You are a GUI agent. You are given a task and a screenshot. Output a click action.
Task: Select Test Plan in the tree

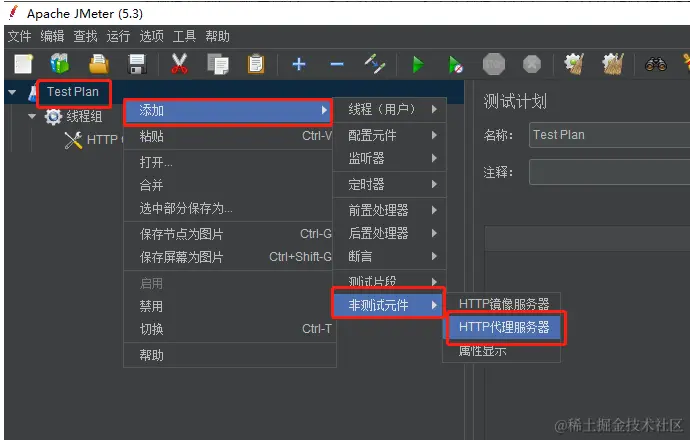(73, 92)
